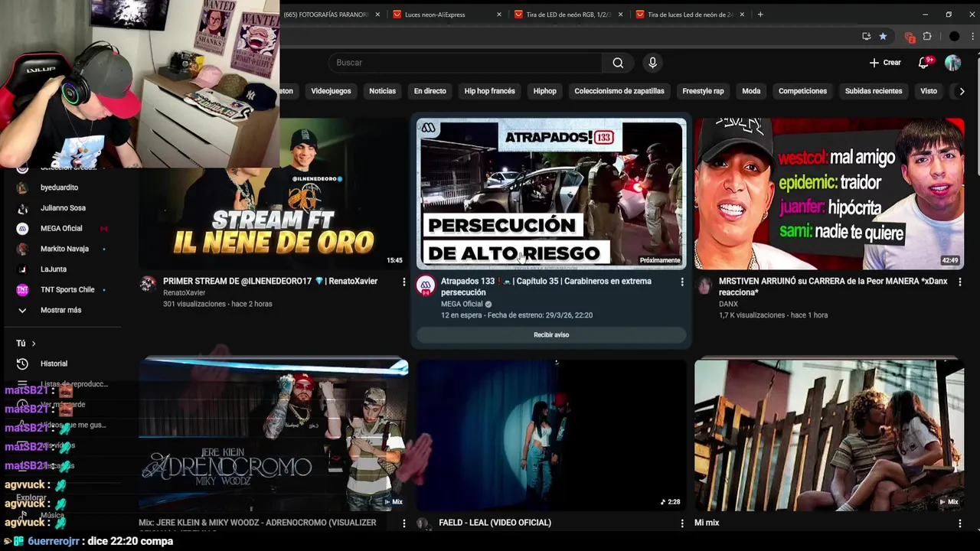Viewport: 980px width, 551px height.
Task: Select the Noticias filter chip
Action: 382,91
